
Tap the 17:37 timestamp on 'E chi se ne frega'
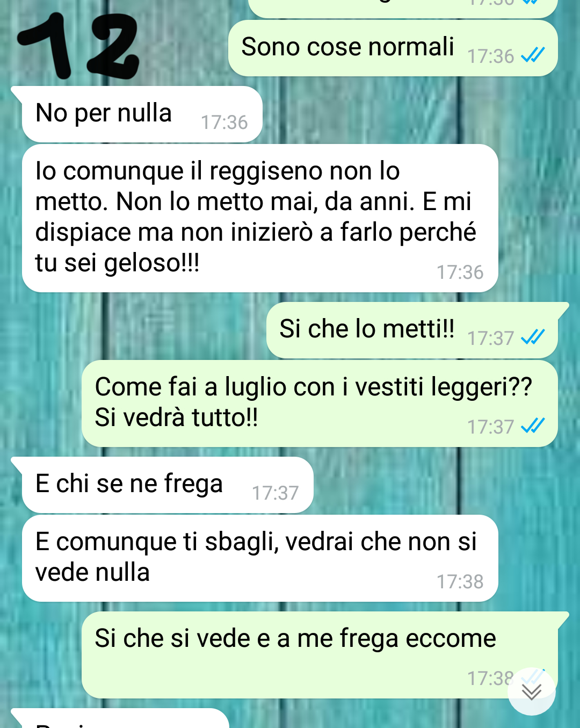tap(275, 493)
